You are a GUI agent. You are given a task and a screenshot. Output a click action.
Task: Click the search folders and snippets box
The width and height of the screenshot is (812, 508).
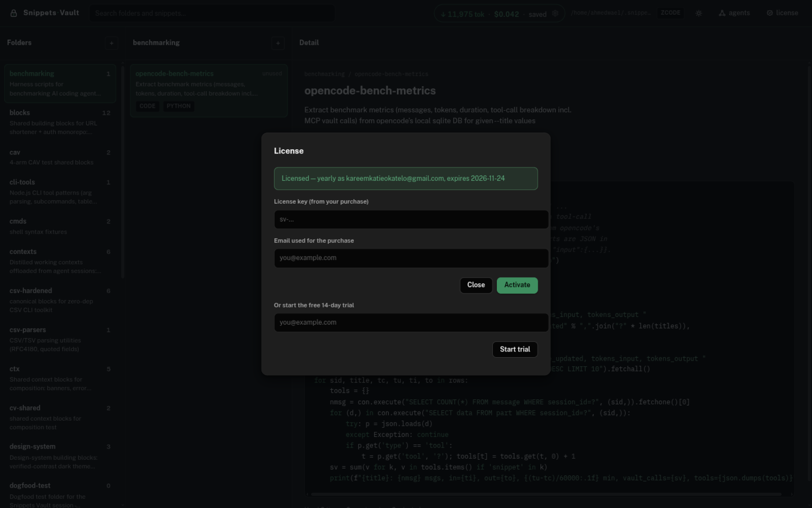coord(212,13)
